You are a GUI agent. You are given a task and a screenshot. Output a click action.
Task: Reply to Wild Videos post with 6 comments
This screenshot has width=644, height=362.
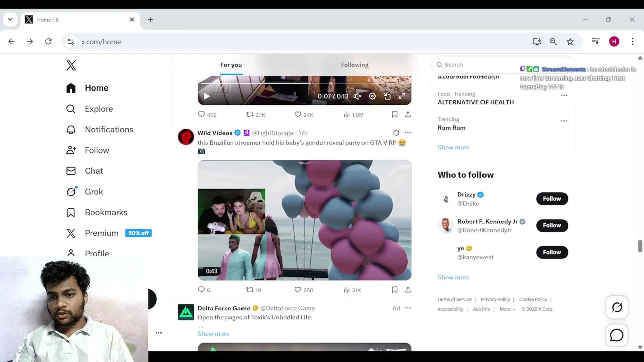coord(204,290)
